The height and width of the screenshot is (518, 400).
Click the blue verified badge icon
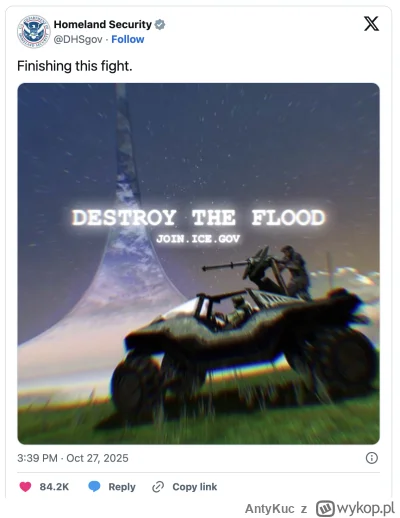click(x=160, y=24)
